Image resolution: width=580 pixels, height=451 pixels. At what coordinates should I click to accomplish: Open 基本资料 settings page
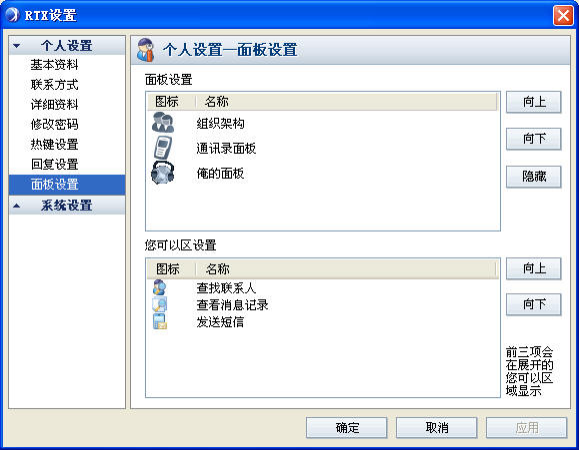pos(54,65)
